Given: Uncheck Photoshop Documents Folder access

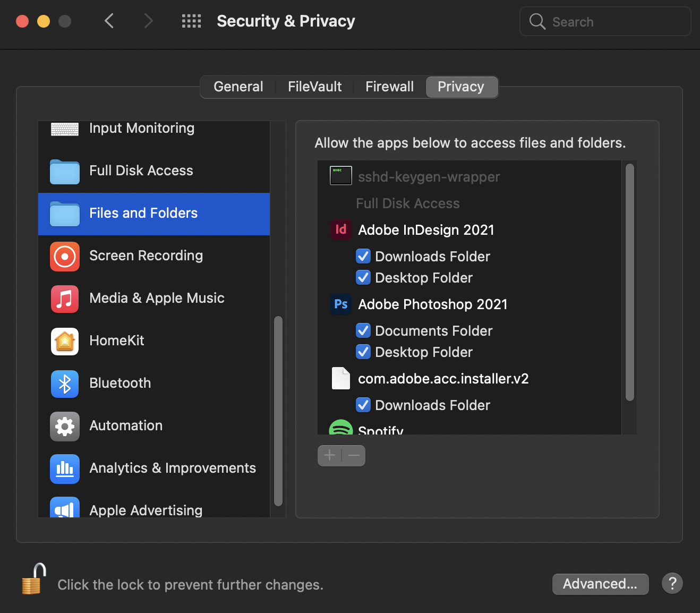Looking at the screenshot, I should (363, 330).
